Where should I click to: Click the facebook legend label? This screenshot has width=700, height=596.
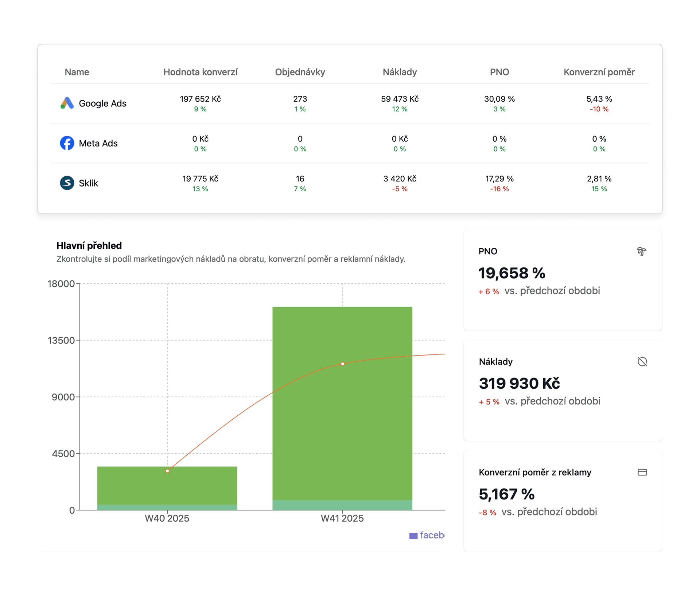pyautogui.click(x=432, y=535)
